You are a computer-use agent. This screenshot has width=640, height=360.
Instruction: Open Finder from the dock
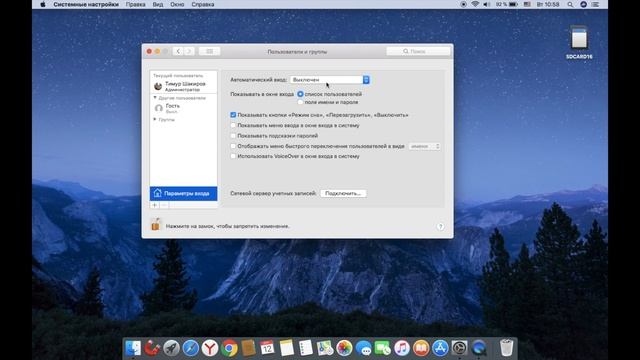point(133,348)
